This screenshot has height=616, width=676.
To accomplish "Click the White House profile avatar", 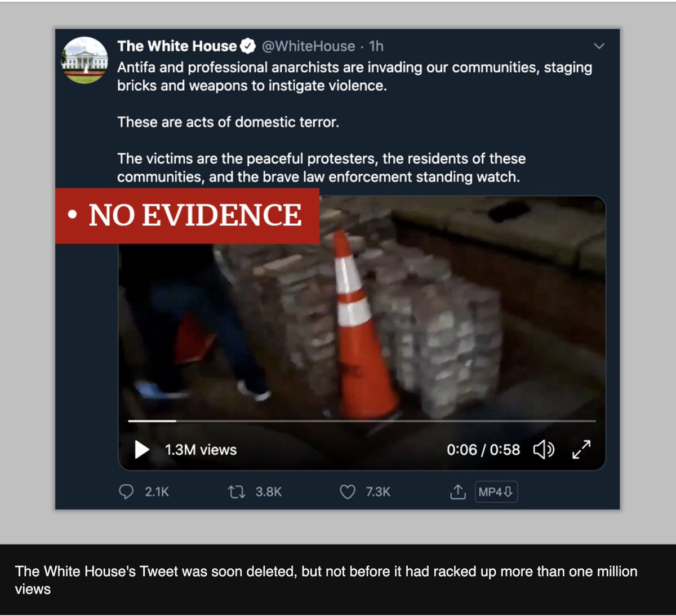I will [x=84, y=60].
